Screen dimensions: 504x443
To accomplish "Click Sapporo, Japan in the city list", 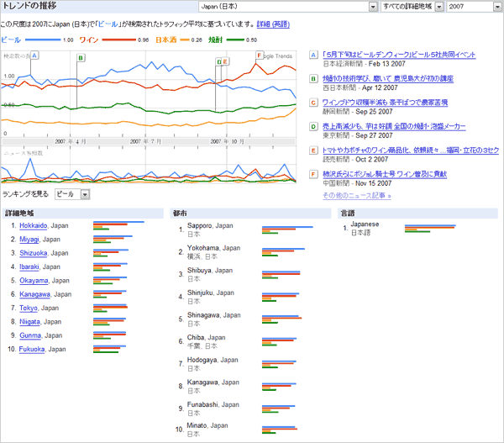I will 210,226.
